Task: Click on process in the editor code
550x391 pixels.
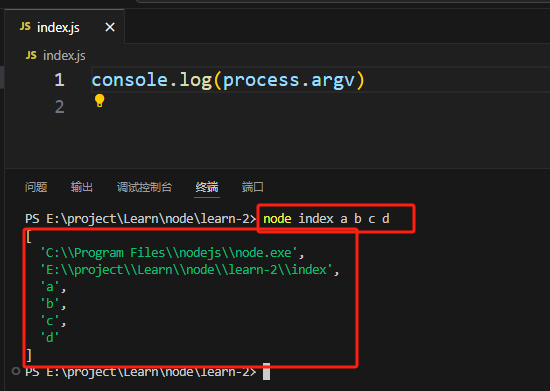Action: tap(261, 80)
